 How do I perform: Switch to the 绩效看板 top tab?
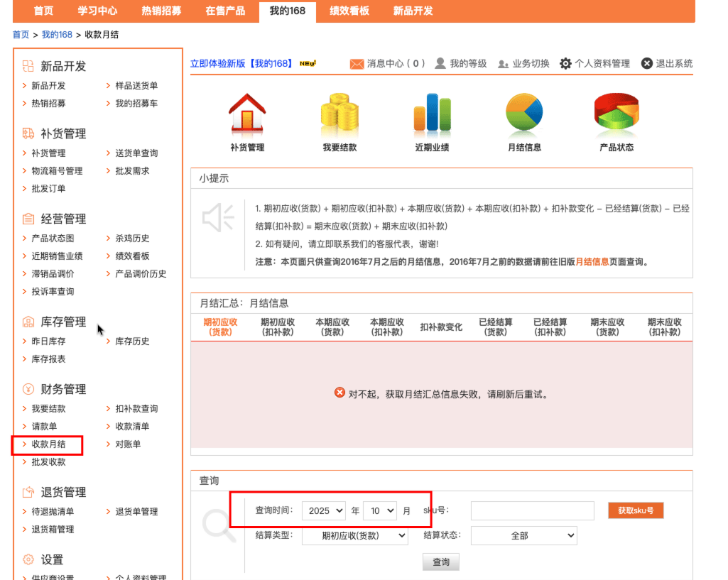tap(349, 11)
